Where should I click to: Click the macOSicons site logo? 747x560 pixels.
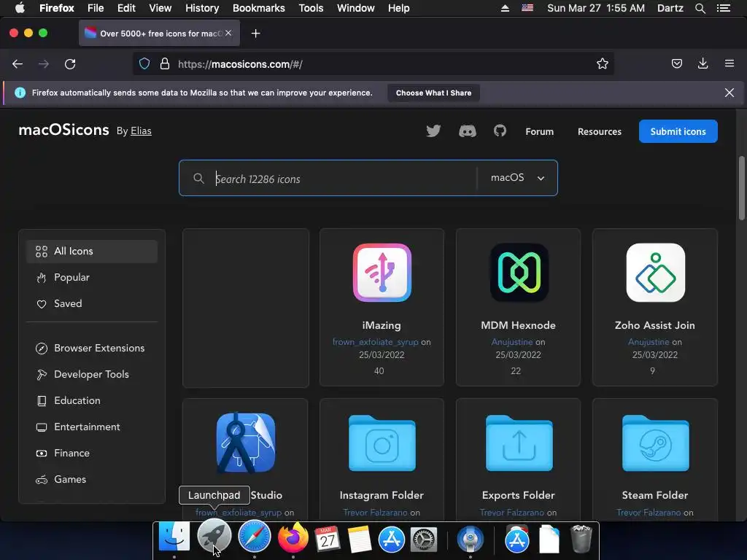click(x=64, y=130)
